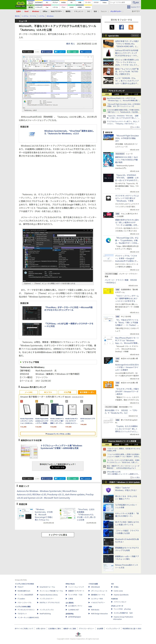Switch Impress Watch popular articles to 24時間

[x=117, y=445]
